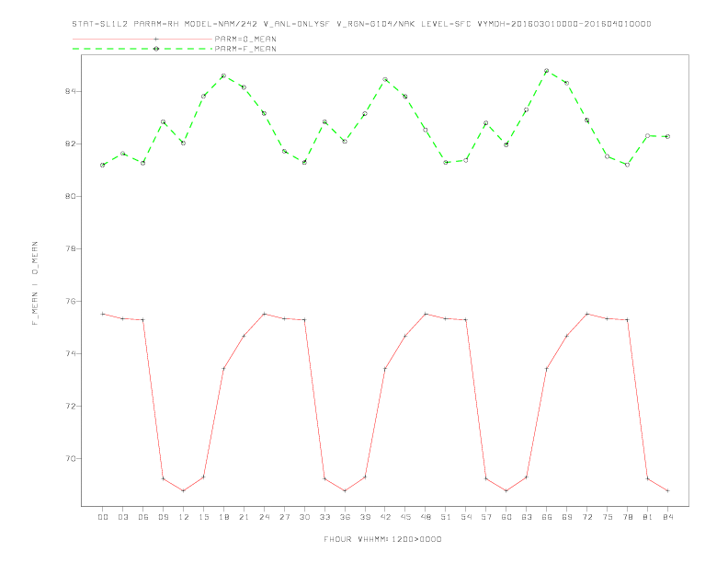Click the y-axis tick label 70
The height and width of the screenshot is (563, 728).
tap(71, 459)
